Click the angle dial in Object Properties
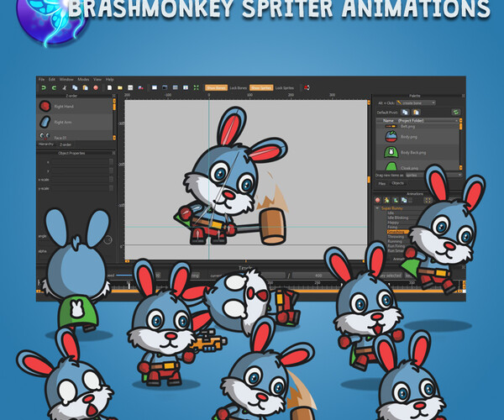 click(108, 239)
